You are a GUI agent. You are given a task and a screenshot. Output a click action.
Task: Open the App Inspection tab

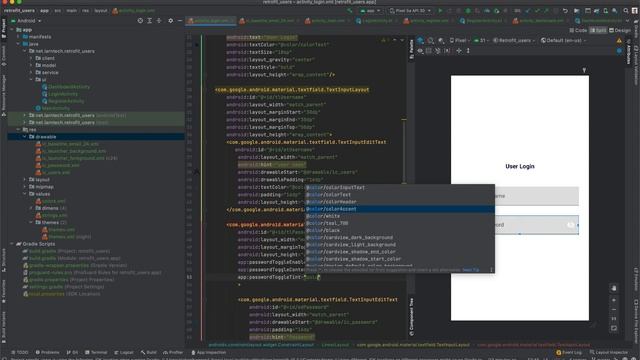click(209, 352)
